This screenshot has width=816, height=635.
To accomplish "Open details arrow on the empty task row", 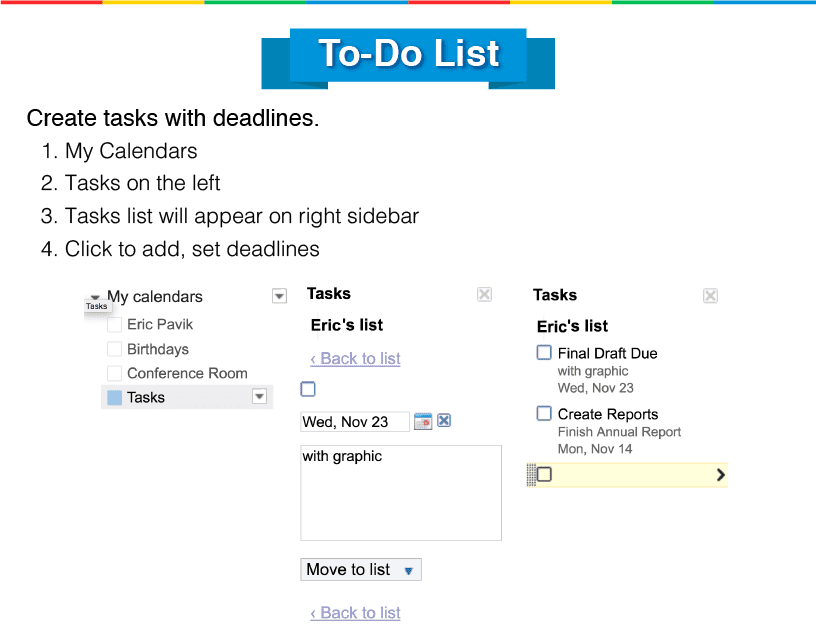I will (x=720, y=475).
